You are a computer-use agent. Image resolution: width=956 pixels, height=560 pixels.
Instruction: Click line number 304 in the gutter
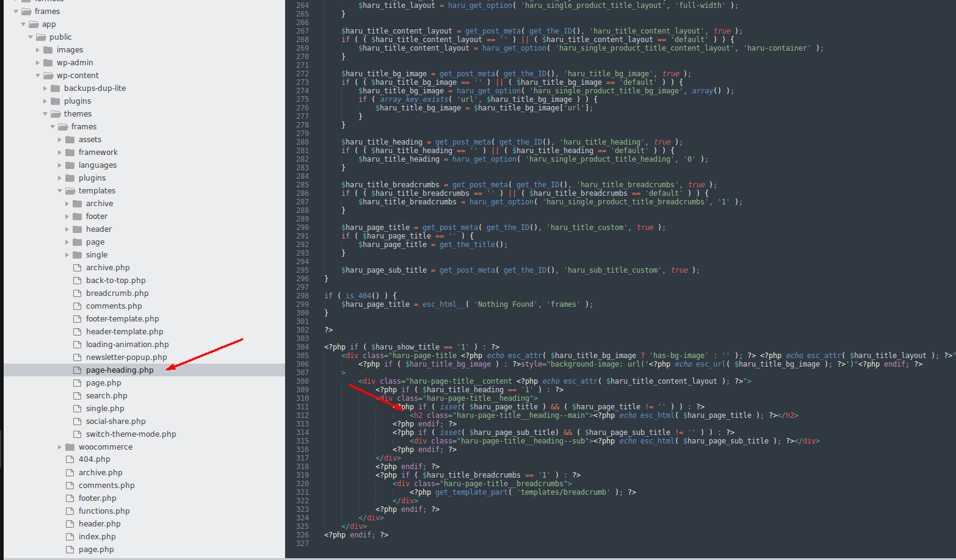pos(302,347)
